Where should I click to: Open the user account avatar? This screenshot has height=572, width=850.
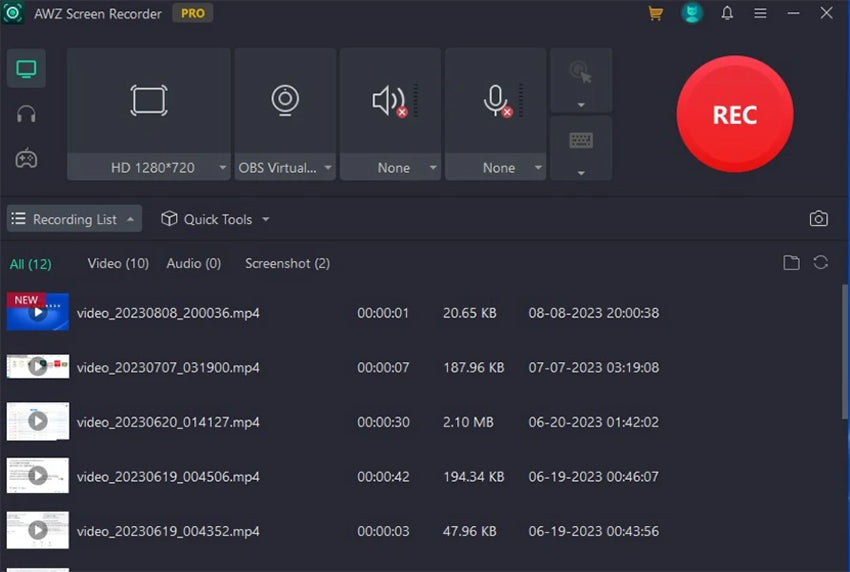coord(691,14)
